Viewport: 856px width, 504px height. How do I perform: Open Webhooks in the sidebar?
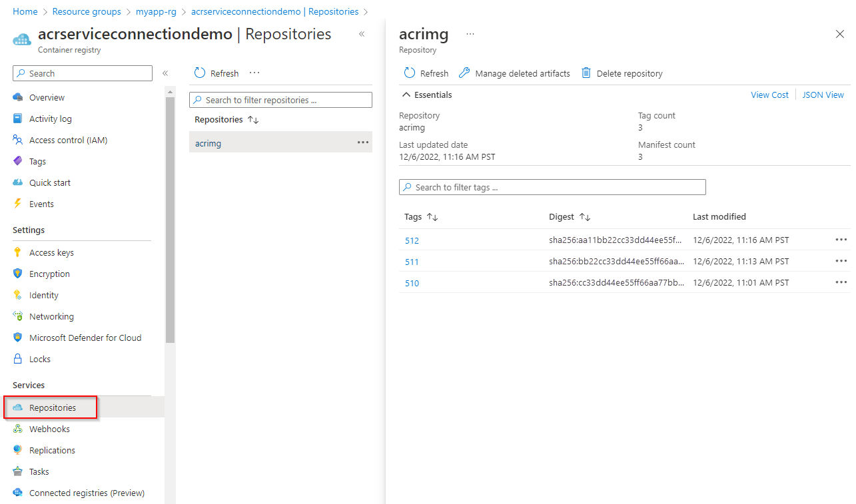(49, 428)
